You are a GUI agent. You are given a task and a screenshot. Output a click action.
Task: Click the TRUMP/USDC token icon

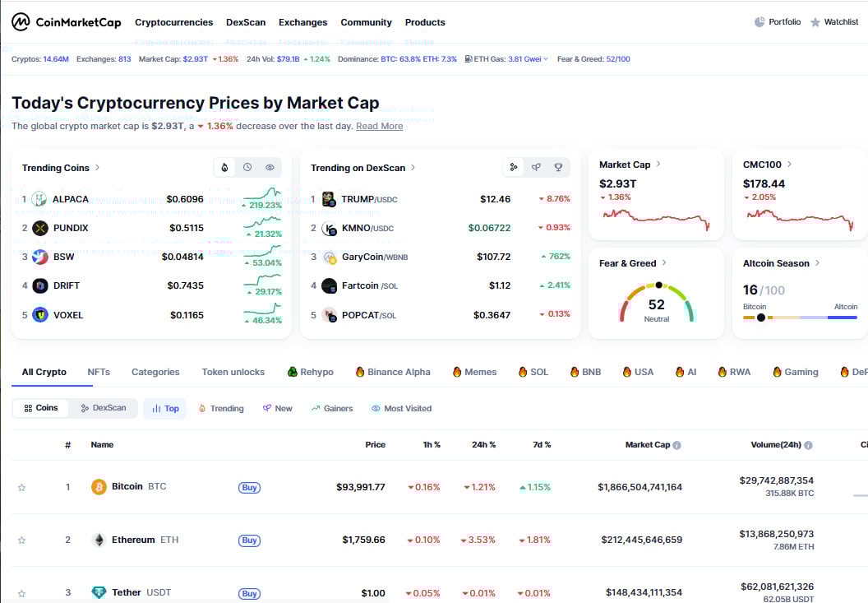coord(329,199)
